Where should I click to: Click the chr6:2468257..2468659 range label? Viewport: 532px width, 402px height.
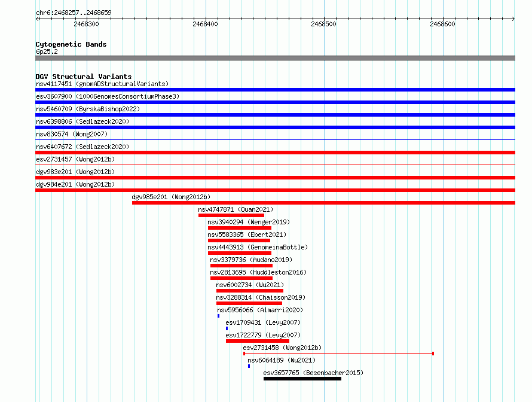[x=74, y=13]
